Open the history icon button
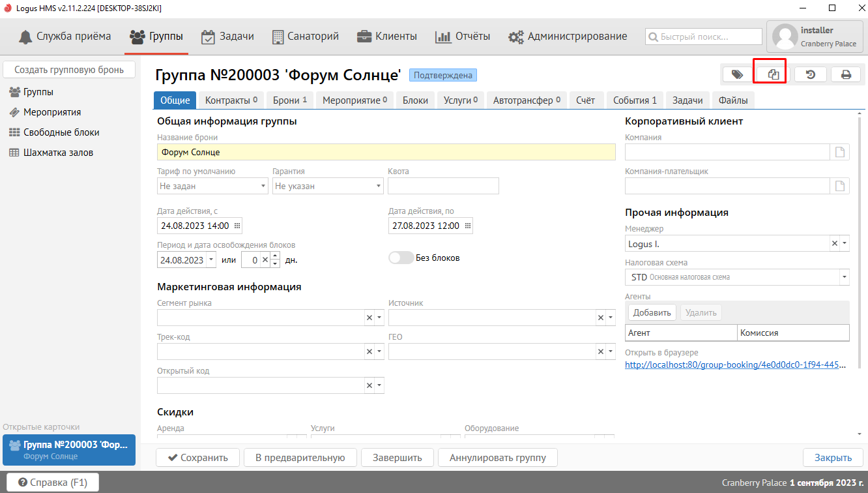Screen dimensions: 868x493 point(810,74)
